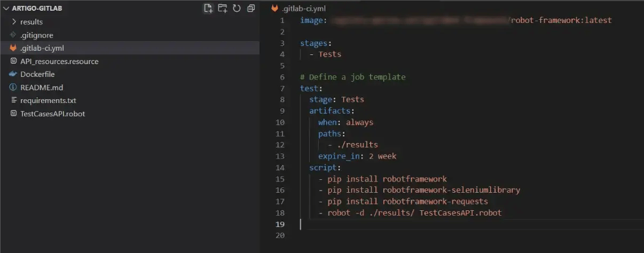Select the results folder in explorer
This screenshot has width=644, height=253.
click(x=32, y=22)
